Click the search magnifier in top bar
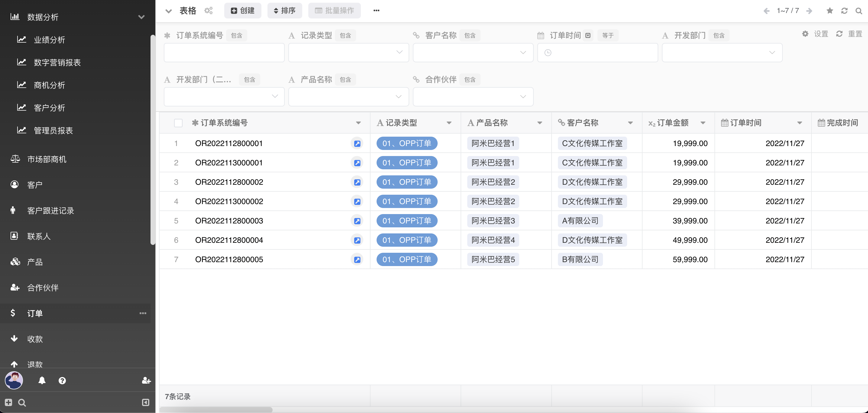This screenshot has height=413, width=868. tap(859, 11)
